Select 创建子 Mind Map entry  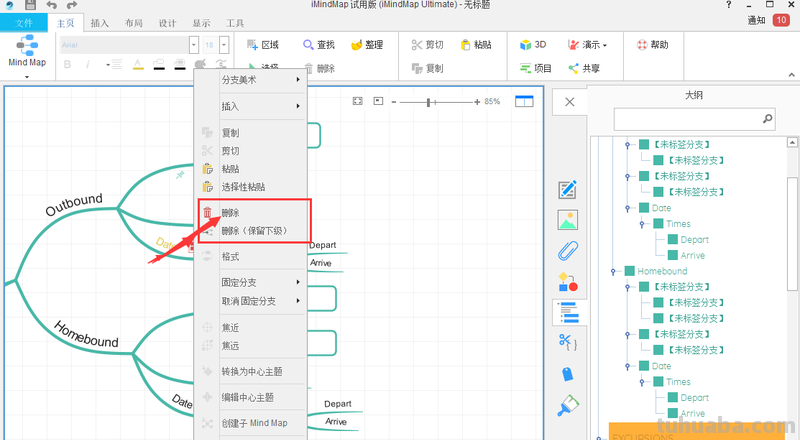coord(253,423)
